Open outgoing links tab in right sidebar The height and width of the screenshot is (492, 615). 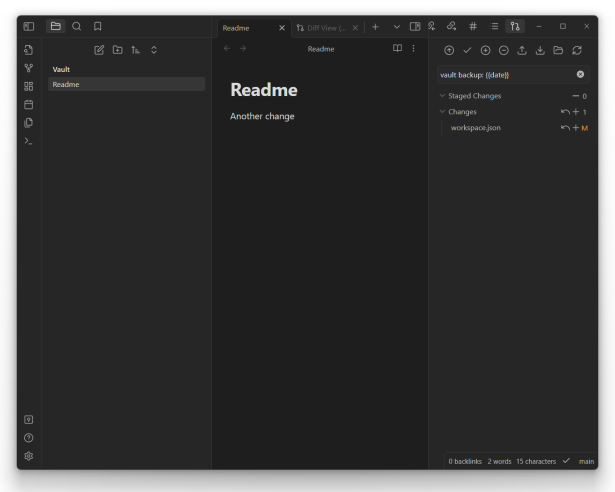click(x=451, y=26)
